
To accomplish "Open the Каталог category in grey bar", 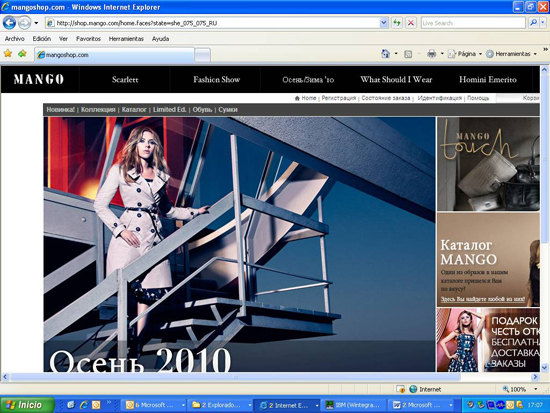I will pyautogui.click(x=134, y=110).
